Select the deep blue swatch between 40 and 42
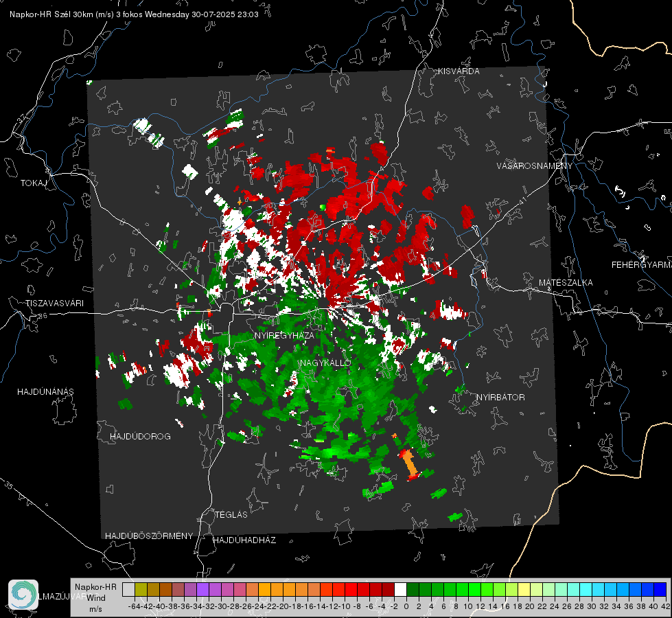672x618 pixels. coord(660,590)
